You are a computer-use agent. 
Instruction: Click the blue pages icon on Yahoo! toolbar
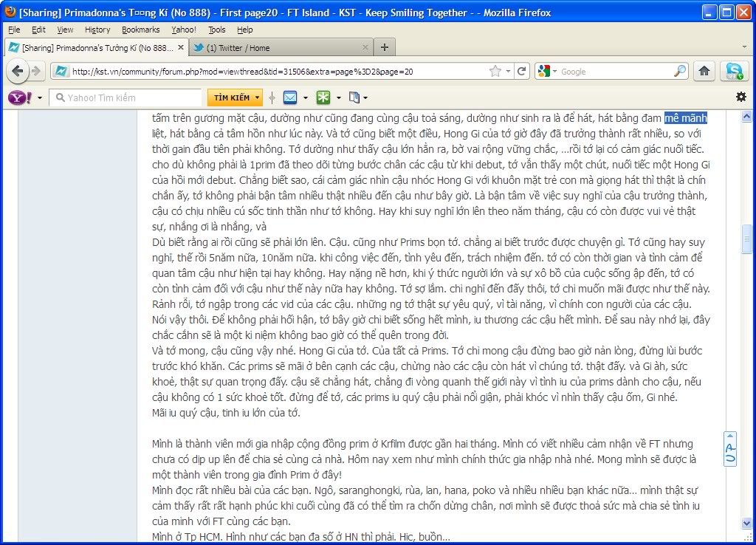[x=354, y=98]
